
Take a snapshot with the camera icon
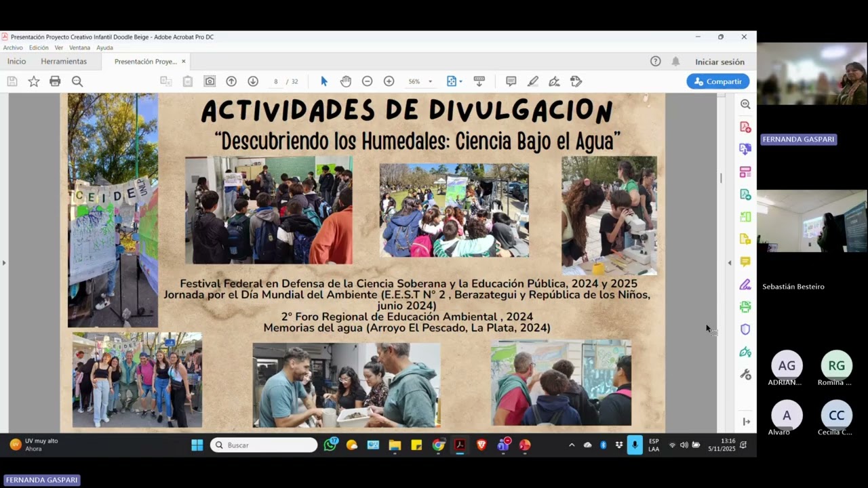210,81
